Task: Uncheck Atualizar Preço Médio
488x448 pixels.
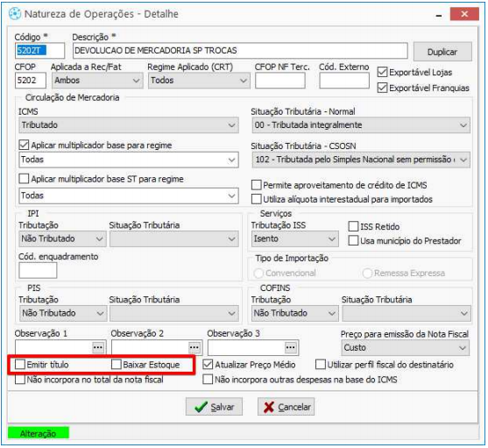Action: point(208,364)
